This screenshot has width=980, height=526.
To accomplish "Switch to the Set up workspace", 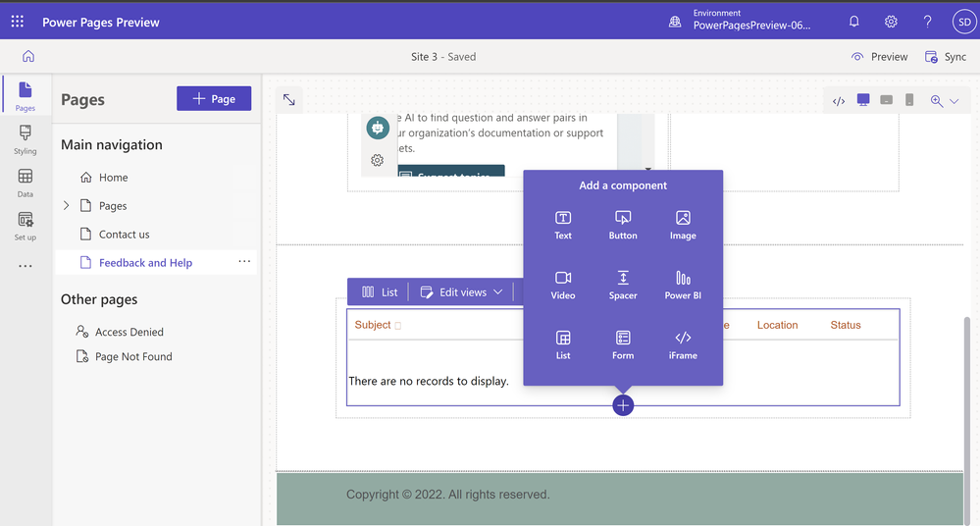I will [25, 227].
